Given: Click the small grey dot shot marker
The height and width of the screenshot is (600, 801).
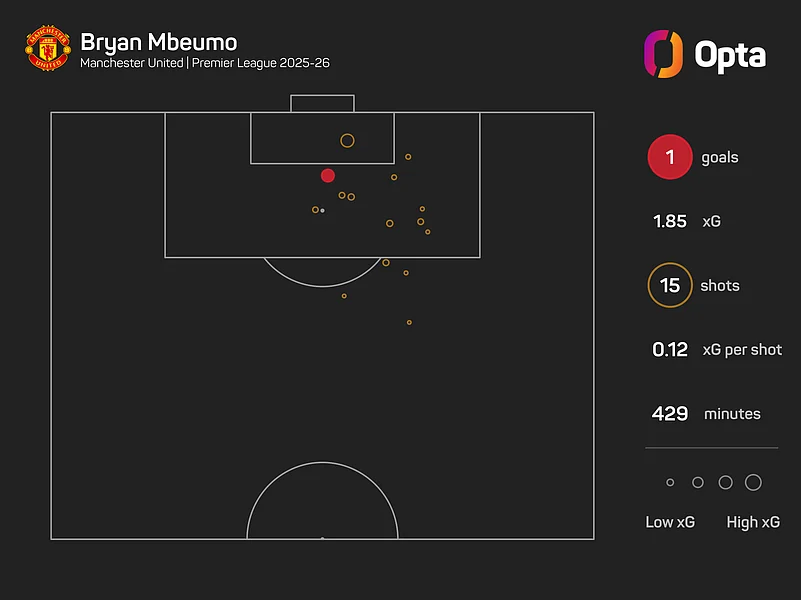Looking at the screenshot, I should pyautogui.click(x=322, y=210).
